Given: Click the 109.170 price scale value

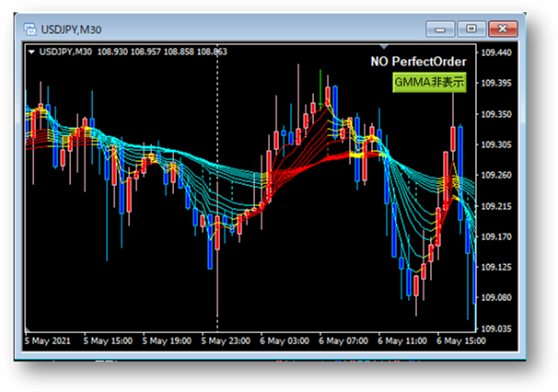Looking at the screenshot, I should (x=496, y=236).
